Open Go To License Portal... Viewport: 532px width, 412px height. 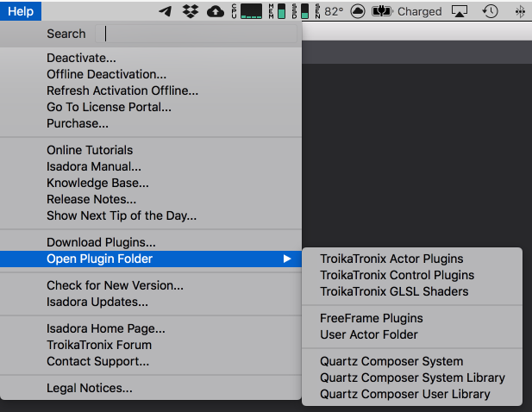(151, 107)
